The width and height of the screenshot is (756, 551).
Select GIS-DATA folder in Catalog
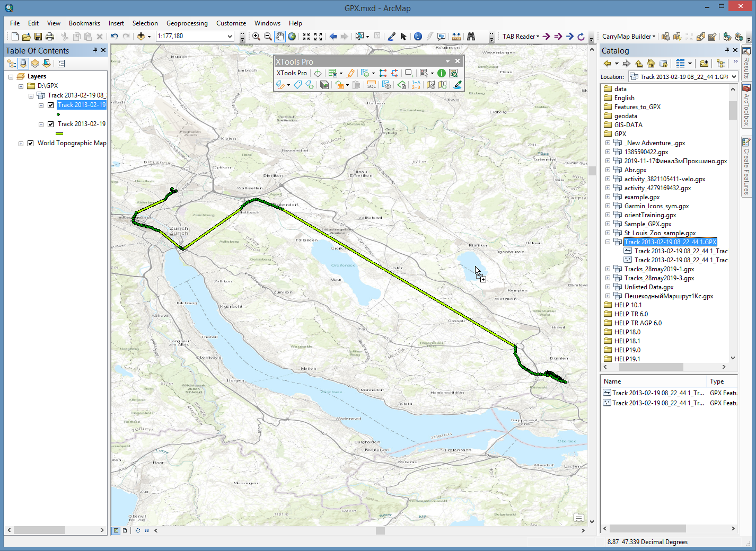click(x=628, y=125)
